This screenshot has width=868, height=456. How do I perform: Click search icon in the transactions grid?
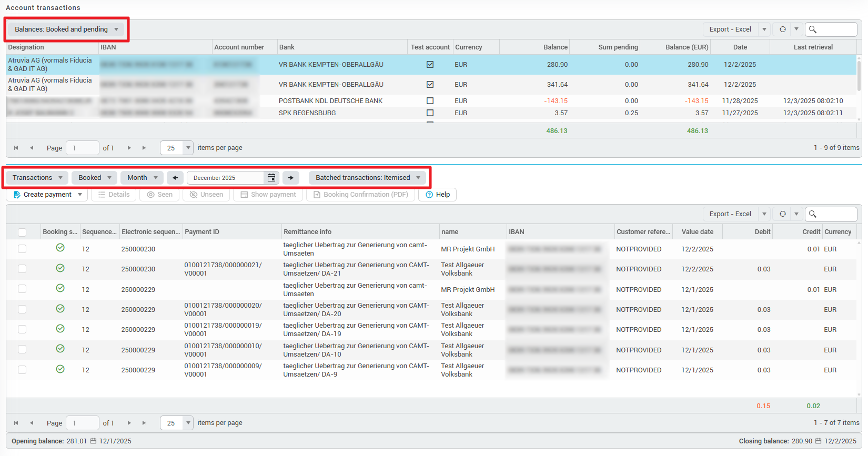[x=813, y=214]
